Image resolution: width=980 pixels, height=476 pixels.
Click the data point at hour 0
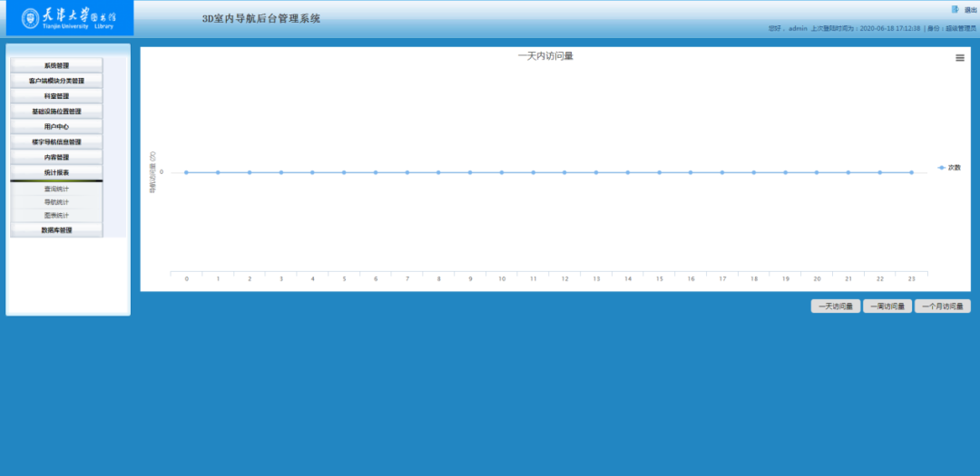pos(187,172)
